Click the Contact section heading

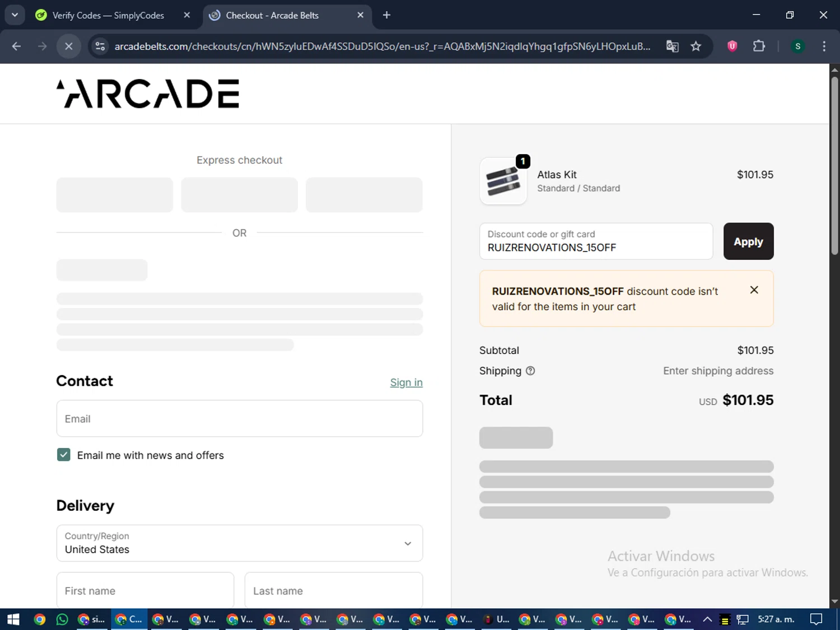tap(85, 381)
